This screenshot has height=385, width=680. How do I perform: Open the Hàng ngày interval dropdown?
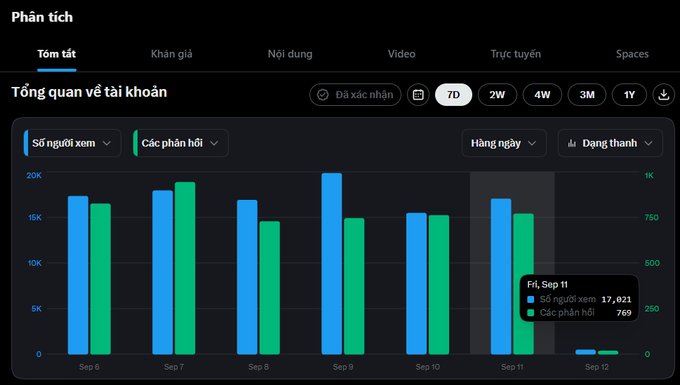click(504, 143)
